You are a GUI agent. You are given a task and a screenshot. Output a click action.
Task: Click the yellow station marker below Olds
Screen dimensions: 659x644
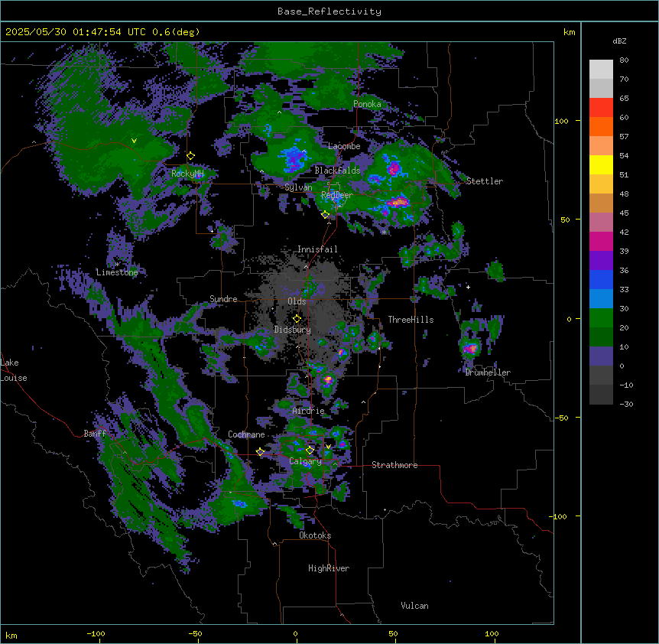(x=297, y=318)
